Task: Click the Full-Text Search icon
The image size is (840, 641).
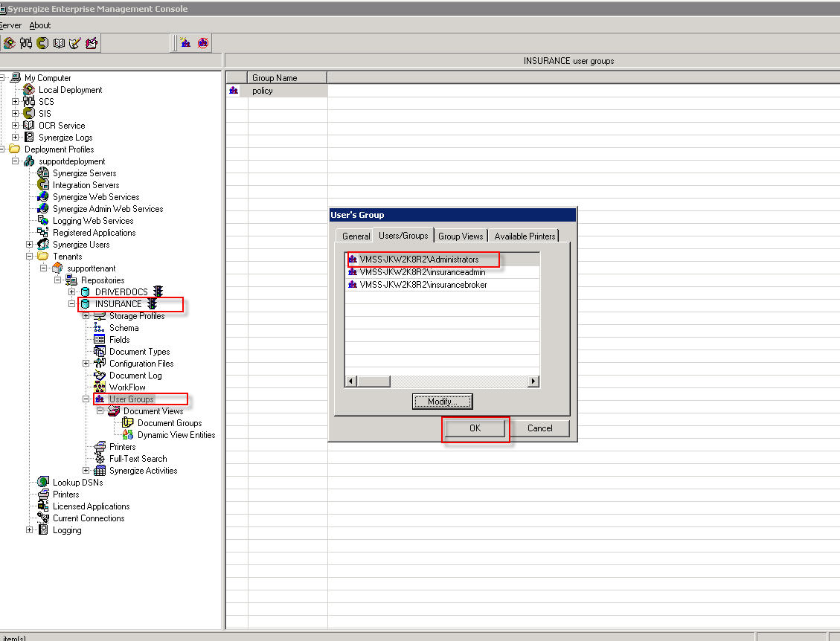Action: point(99,458)
